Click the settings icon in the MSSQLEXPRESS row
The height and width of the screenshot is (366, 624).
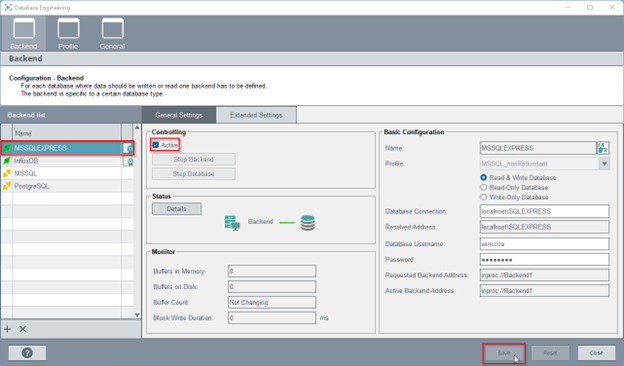tap(128, 148)
